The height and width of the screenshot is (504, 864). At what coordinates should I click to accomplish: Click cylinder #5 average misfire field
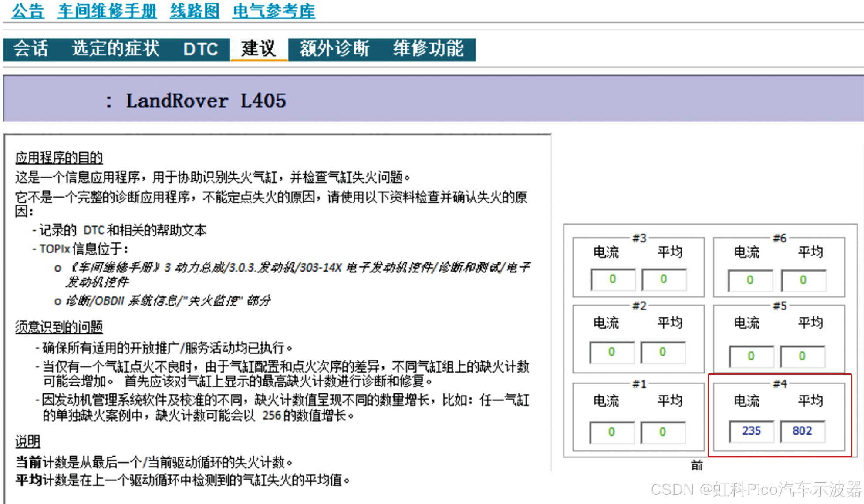(x=802, y=356)
